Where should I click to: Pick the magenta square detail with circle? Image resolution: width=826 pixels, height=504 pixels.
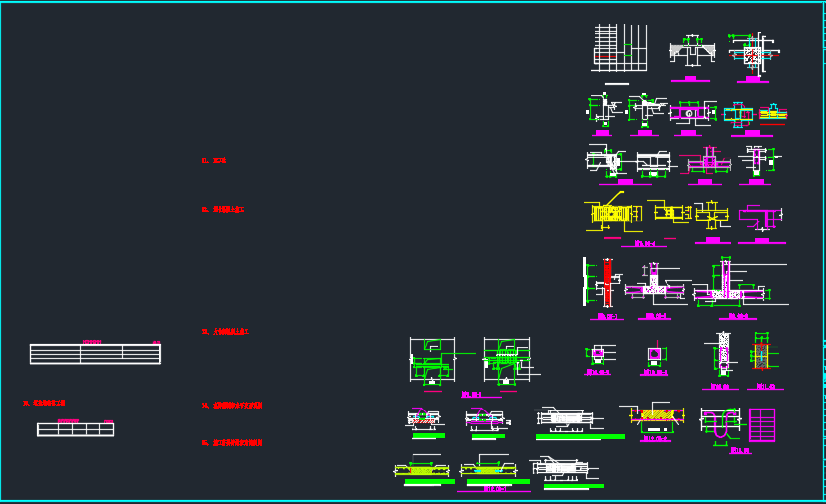pos(655,355)
